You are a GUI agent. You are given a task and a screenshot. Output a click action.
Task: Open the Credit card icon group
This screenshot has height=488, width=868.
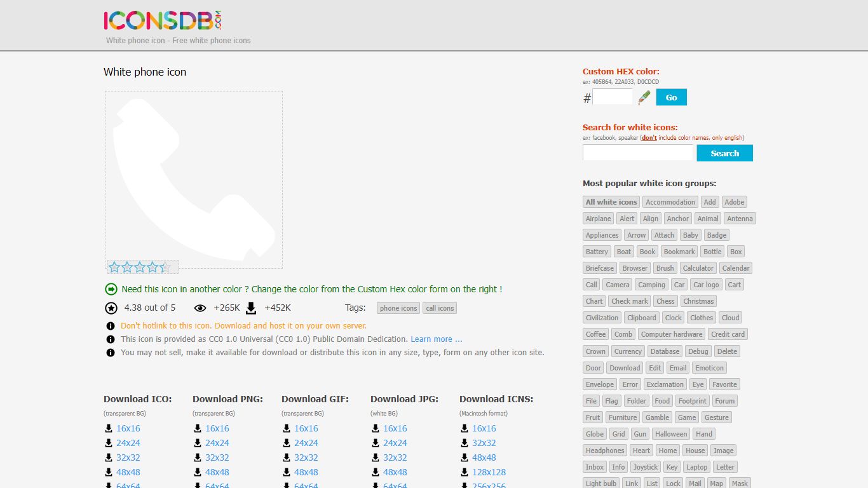[x=728, y=334]
